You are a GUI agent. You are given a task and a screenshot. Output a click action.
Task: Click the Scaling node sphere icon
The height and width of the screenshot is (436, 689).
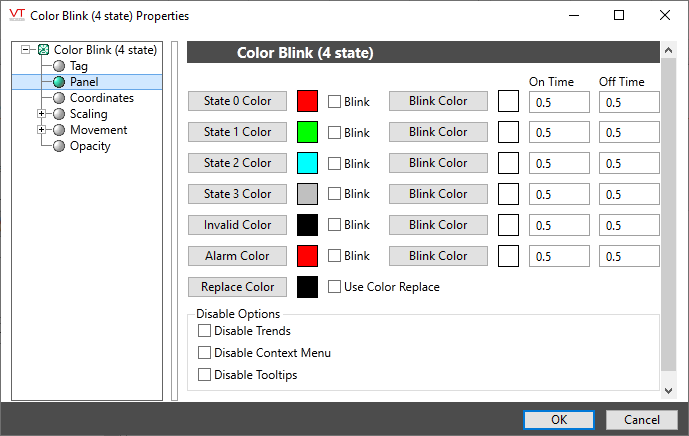[59, 114]
